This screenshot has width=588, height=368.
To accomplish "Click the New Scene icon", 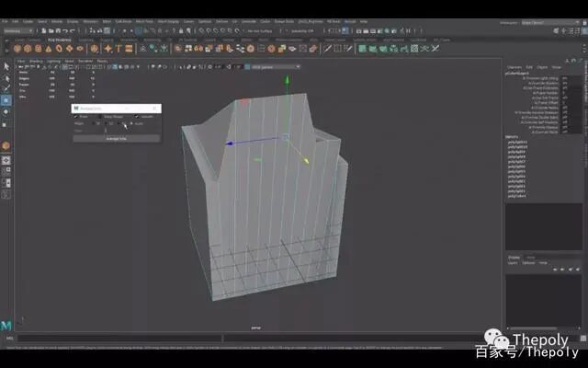I will 44,30.
